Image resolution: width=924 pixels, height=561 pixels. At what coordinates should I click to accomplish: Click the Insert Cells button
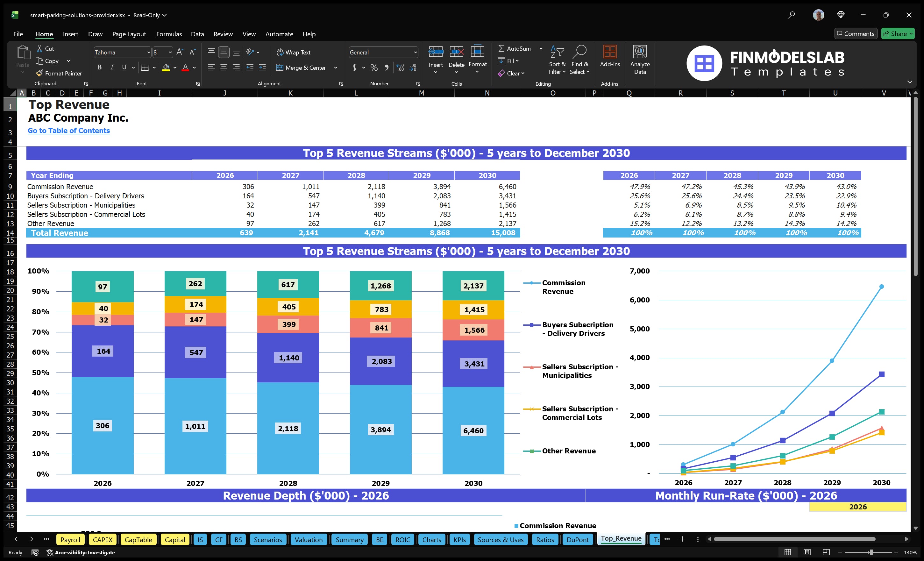(x=435, y=56)
